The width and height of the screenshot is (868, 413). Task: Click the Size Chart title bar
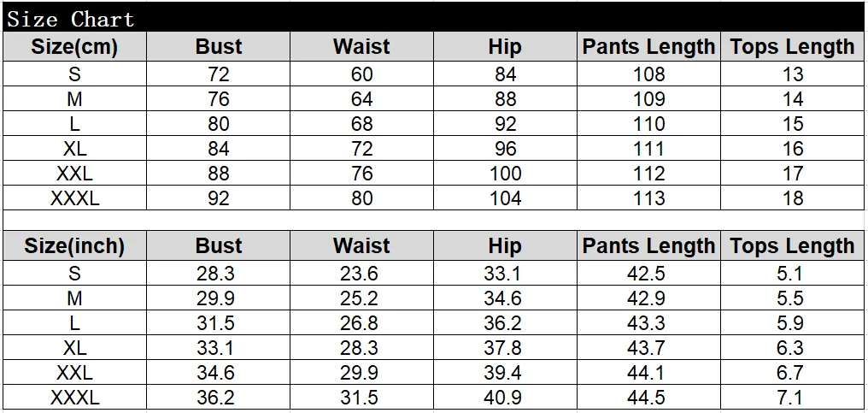433,17
